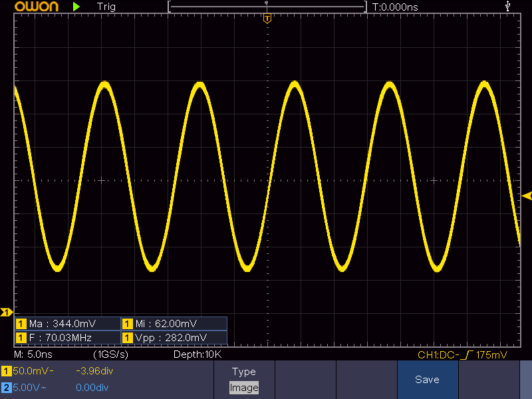
Task: Click the 50.0mV channel 1 scale
Action: pos(33,371)
